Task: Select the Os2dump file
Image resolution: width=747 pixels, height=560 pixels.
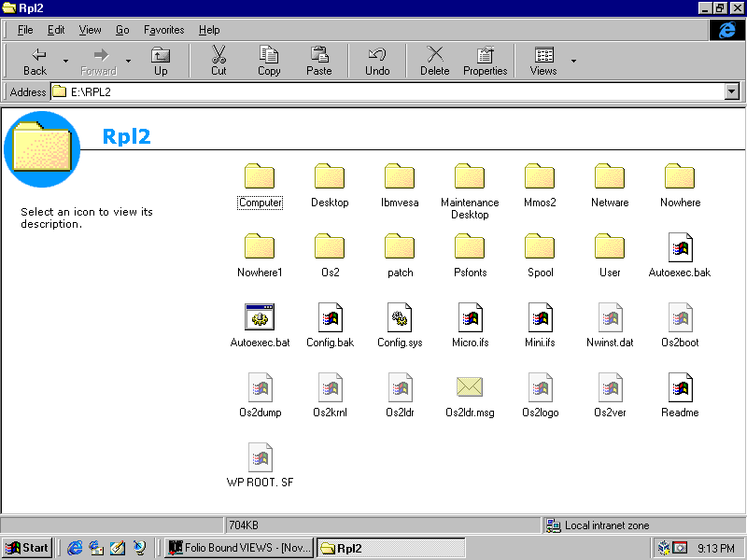Action: (260, 396)
